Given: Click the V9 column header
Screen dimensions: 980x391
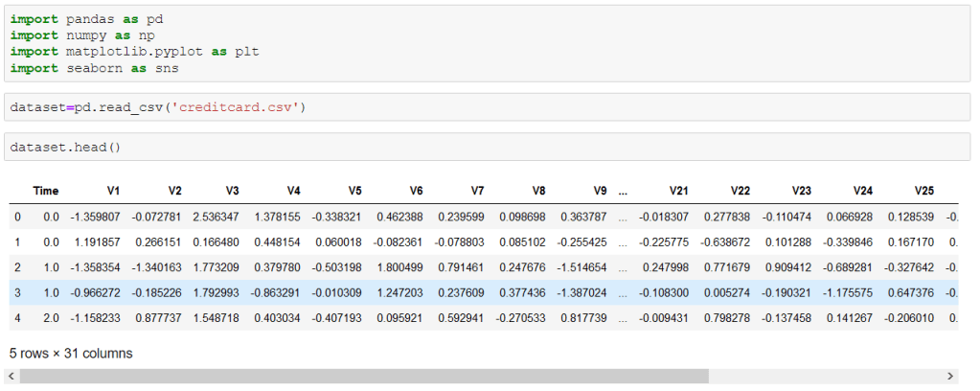Looking at the screenshot, I should coord(600,192).
